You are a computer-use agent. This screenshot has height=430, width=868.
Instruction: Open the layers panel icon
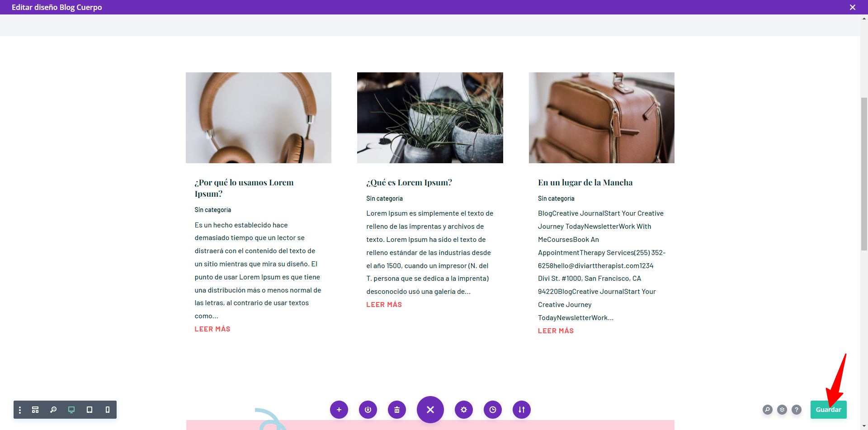[782, 410]
